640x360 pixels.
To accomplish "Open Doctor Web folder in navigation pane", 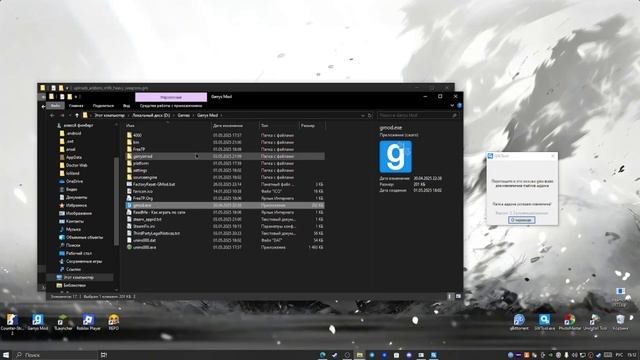I will (x=73, y=165).
